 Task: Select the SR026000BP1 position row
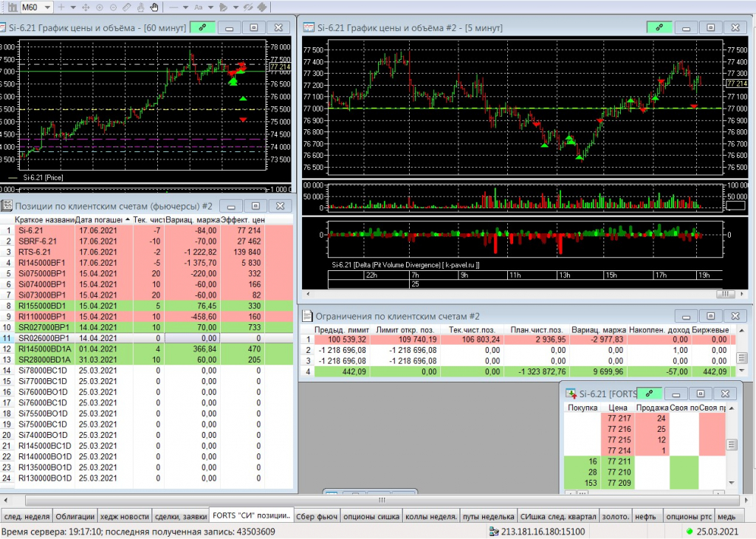pos(146,338)
